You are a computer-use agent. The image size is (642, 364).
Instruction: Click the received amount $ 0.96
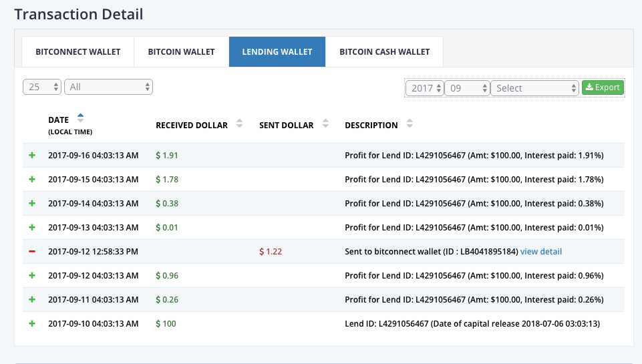[167, 276]
